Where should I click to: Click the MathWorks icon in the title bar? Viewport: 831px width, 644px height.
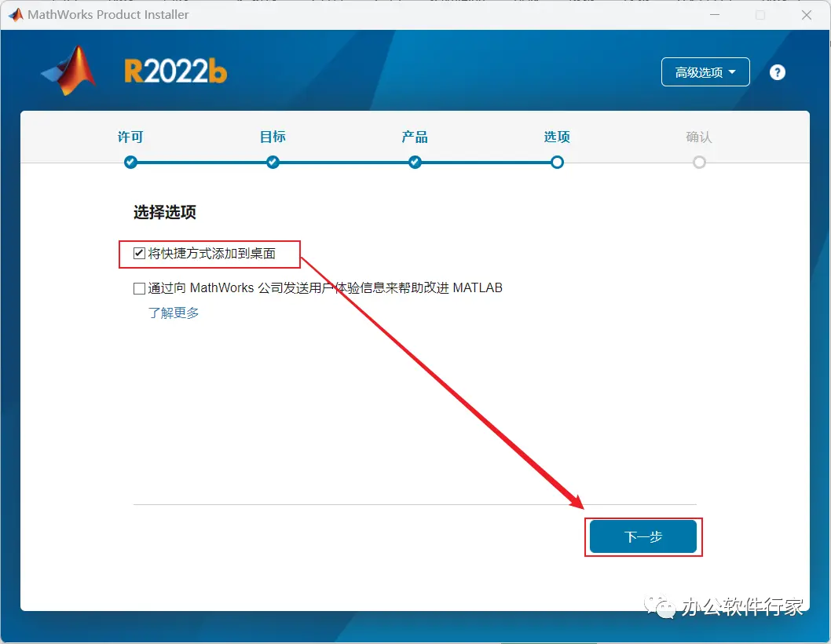16,15
